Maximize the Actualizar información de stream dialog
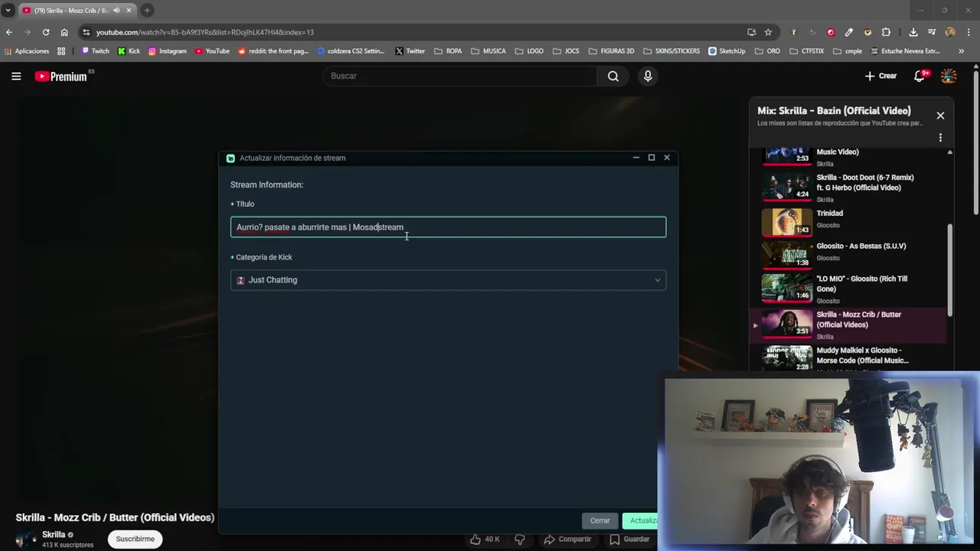Screen dimensions: 980x551 (652, 158)
